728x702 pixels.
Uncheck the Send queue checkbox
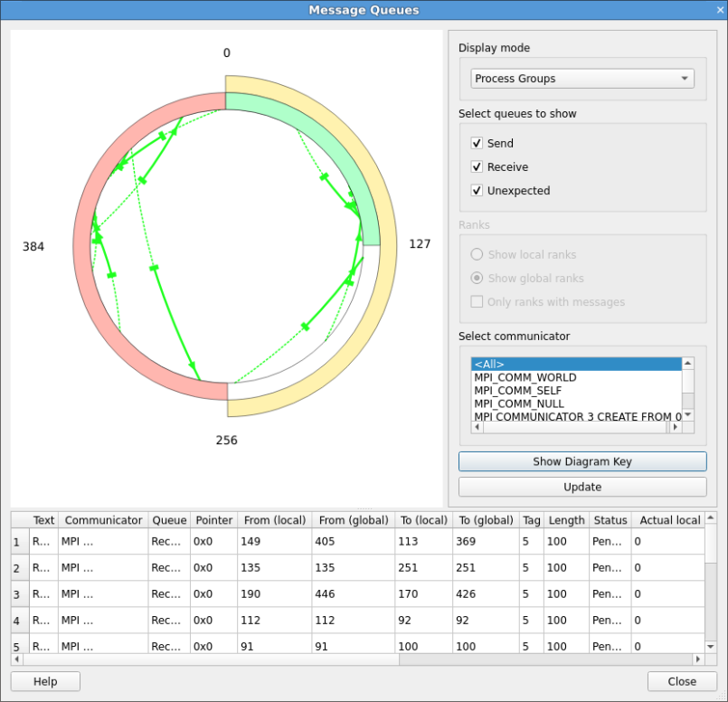tap(477, 143)
